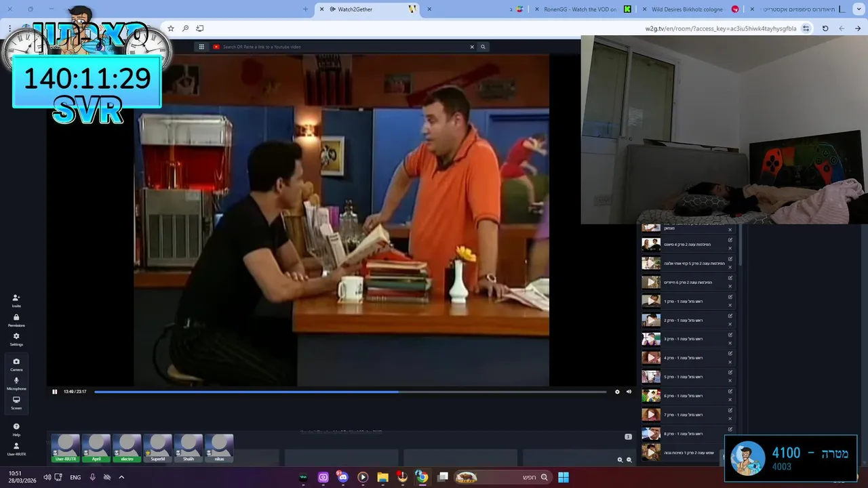
Task: Open Discord from taskbar
Action: pos(342,477)
